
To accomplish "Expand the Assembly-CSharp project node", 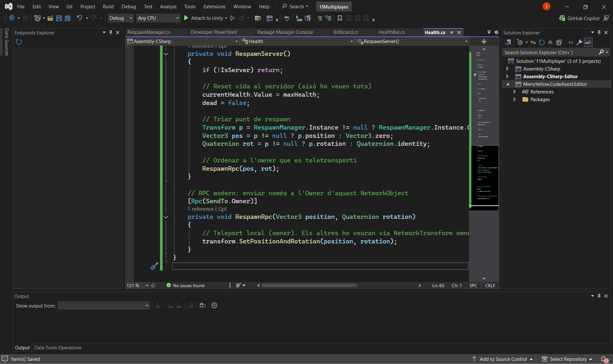I will (x=508, y=69).
